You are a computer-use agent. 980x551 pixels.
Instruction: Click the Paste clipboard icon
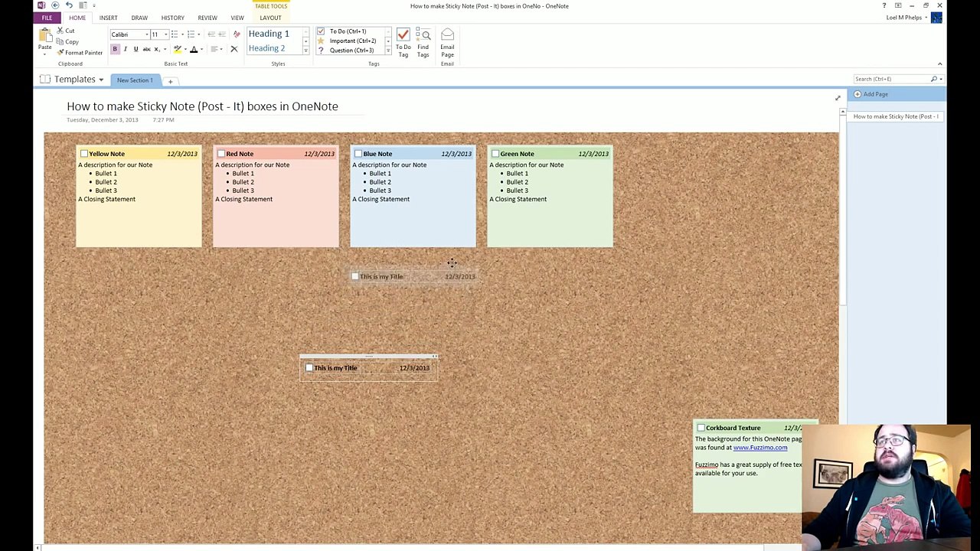coord(45,34)
